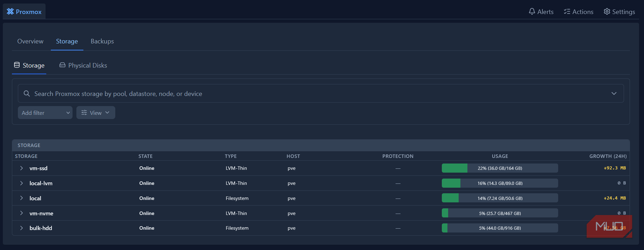The image size is (644, 250).
Task: Click the HOST column header
Action: coord(293,156)
